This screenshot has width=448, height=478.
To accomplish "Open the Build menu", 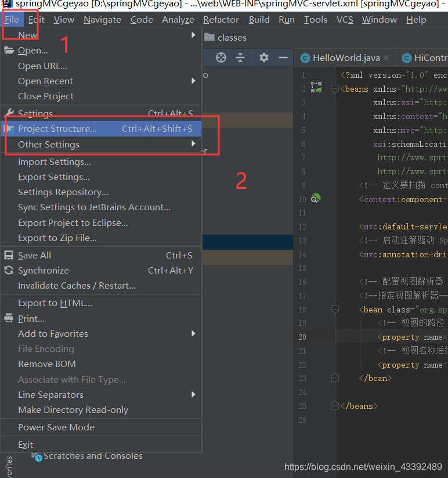I will point(259,20).
